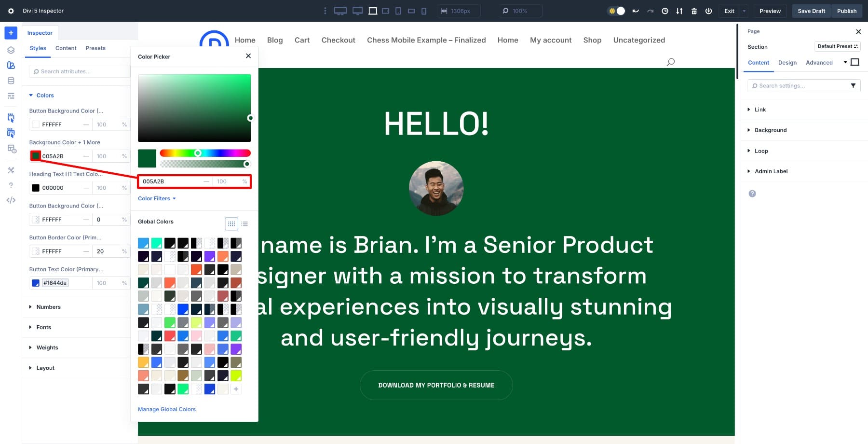Viewport: 868px width, 444px height.
Task: Expand the Numbers section
Action: [48, 307]
